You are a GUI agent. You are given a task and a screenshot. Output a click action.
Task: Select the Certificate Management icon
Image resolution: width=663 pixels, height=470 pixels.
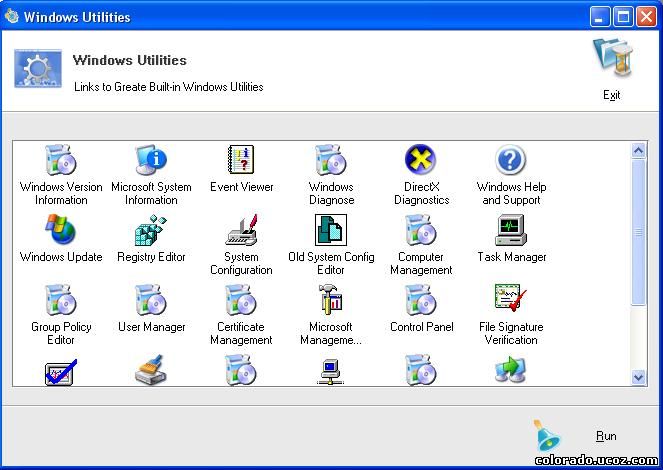click(241, 300)
